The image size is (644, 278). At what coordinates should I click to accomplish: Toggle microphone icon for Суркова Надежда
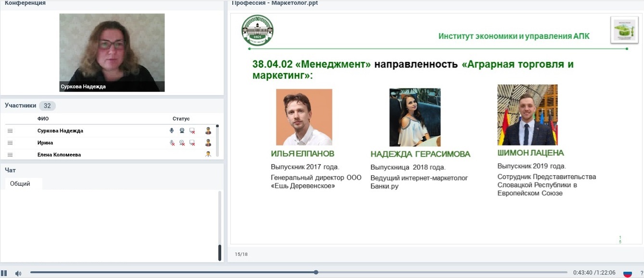click(x=172, y=131)
